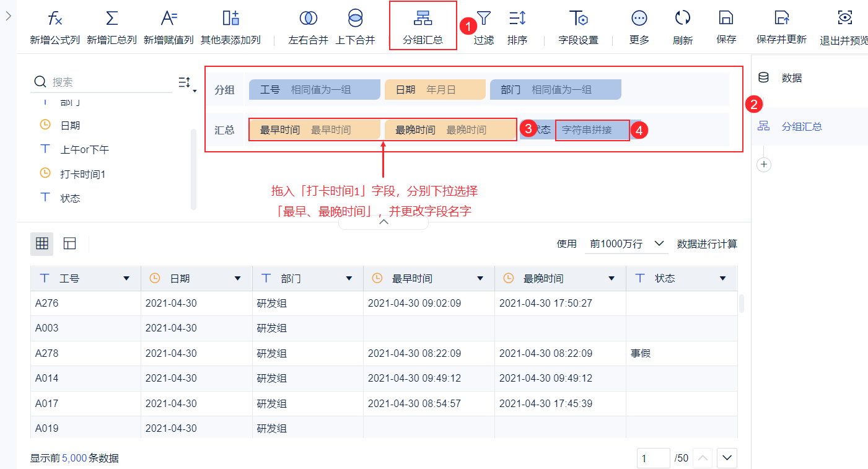The width and height of the screenshot is (868, 469).
Task: Click the page number input showing 1
Action: point(654,458)
